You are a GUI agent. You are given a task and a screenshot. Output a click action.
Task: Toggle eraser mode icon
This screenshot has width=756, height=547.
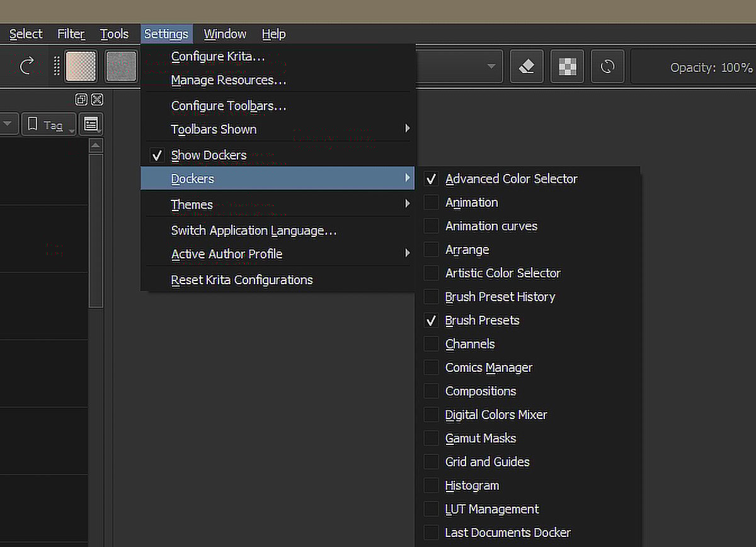click(x=526, y=66)
